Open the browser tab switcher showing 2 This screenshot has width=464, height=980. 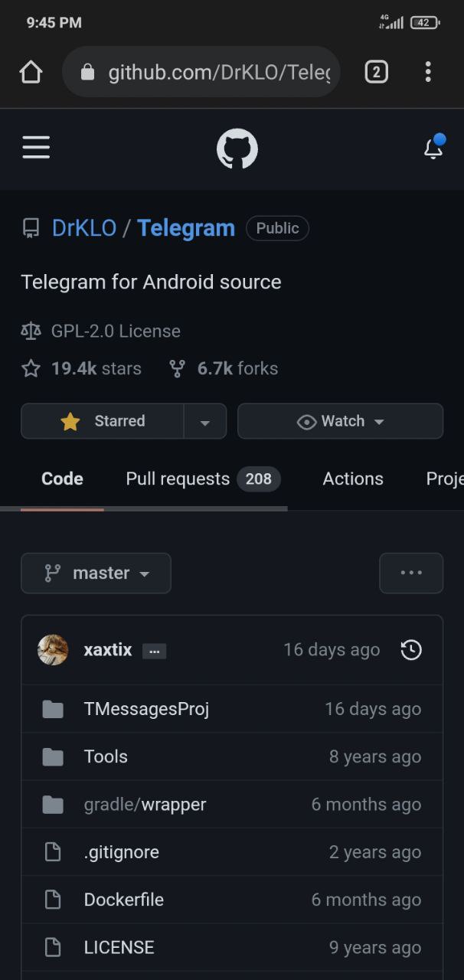click(376, 72)
